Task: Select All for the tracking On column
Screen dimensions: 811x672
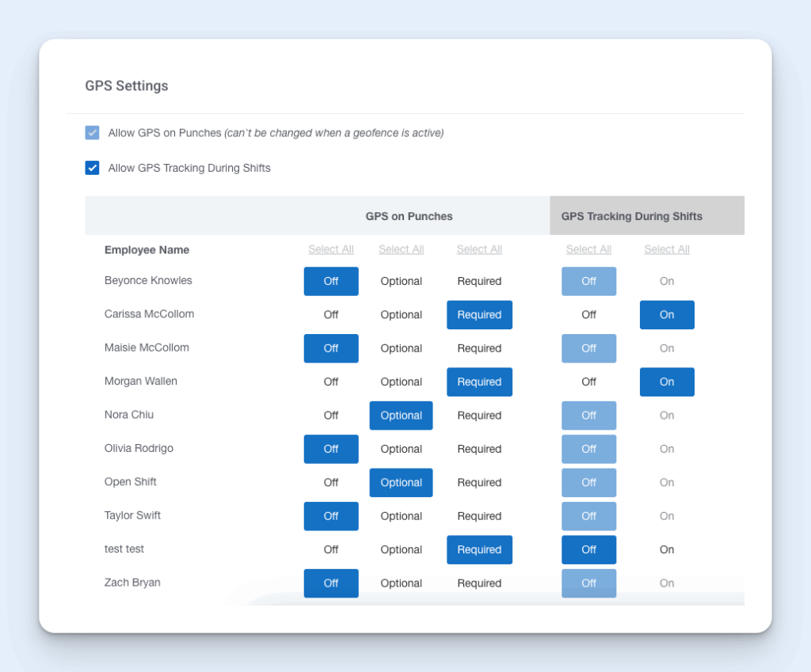Action: coord(666,249)
